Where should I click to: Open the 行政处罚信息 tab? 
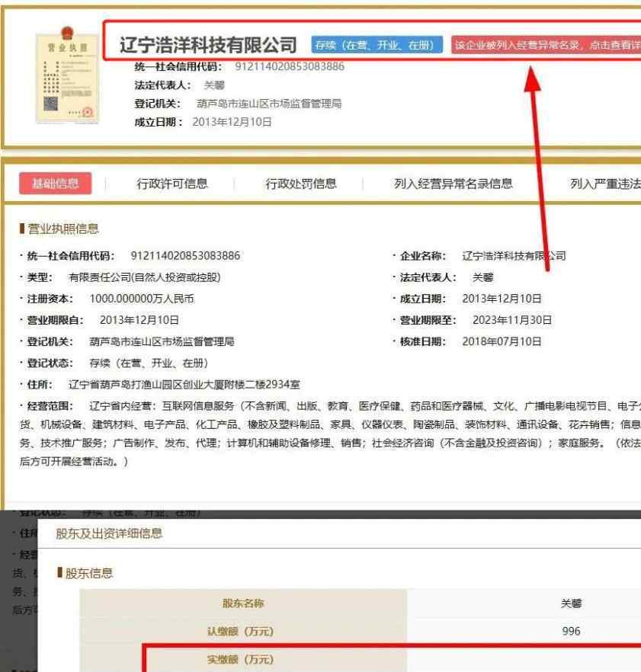(x=301, y=183)
